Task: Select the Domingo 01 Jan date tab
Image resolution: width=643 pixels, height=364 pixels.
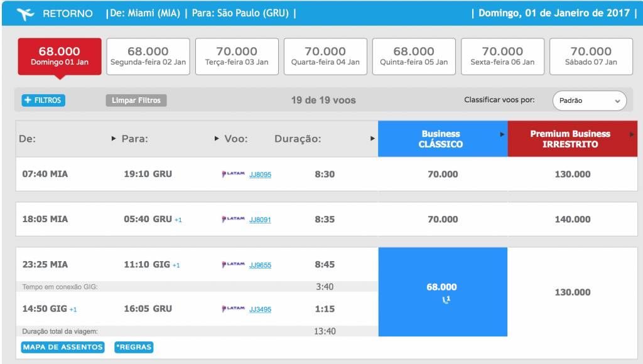Action: click(x=60, y=56)
